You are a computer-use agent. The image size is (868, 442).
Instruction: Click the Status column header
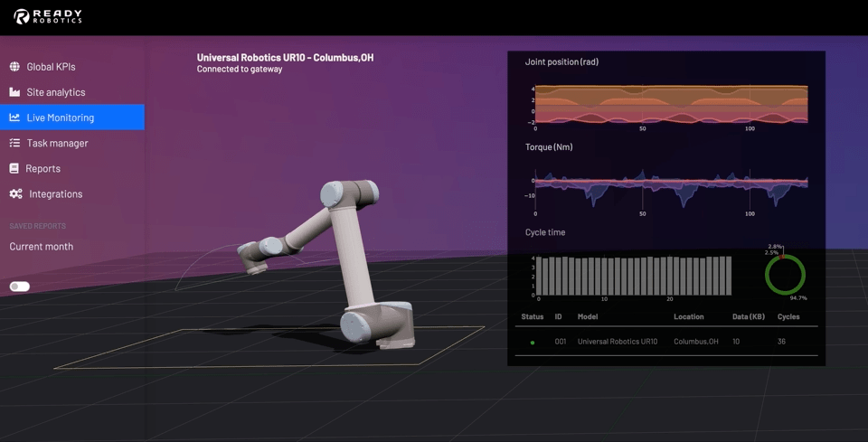[x=532, y=317]
